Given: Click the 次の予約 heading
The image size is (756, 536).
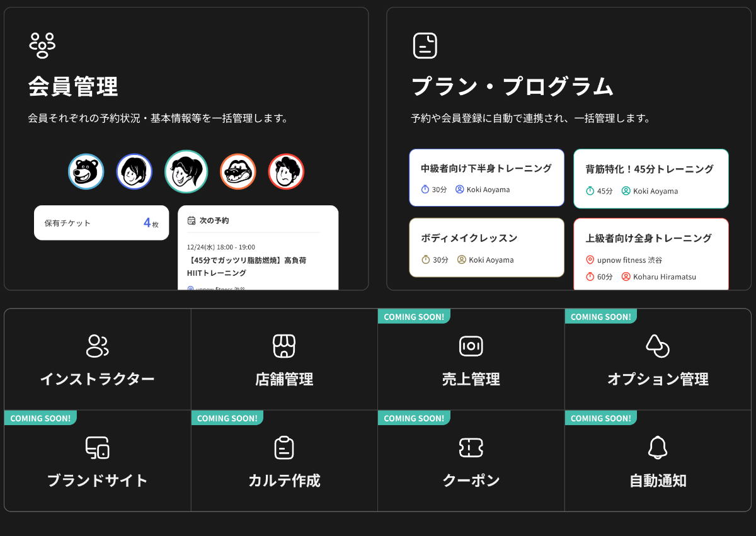Looking at the screenshot, I should click(x=214, y=220).
